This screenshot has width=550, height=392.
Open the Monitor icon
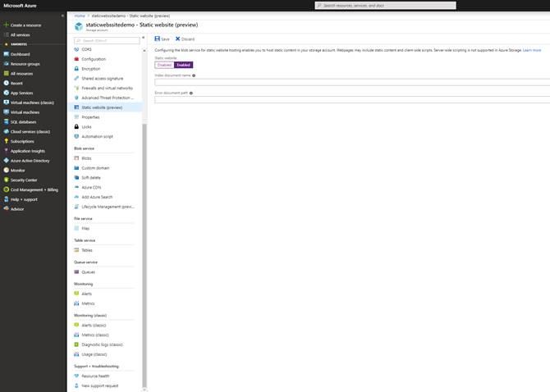6,170
